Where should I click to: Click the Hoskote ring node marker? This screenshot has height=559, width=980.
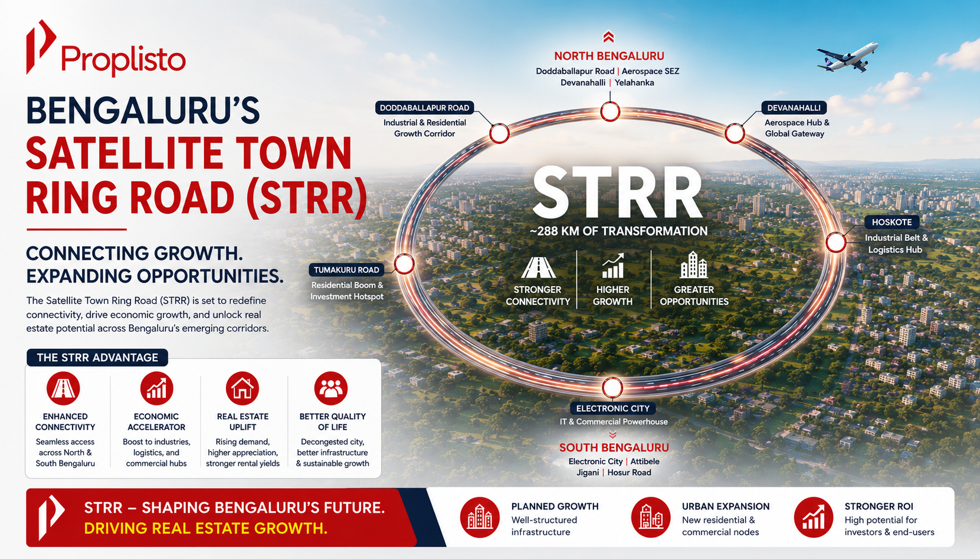pos(835,242)
